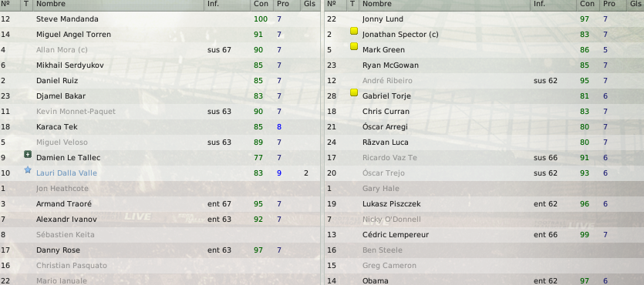Select Steve Mandanda in the left lineup
Screen dimensions: 644x285
tap(160, 18)
